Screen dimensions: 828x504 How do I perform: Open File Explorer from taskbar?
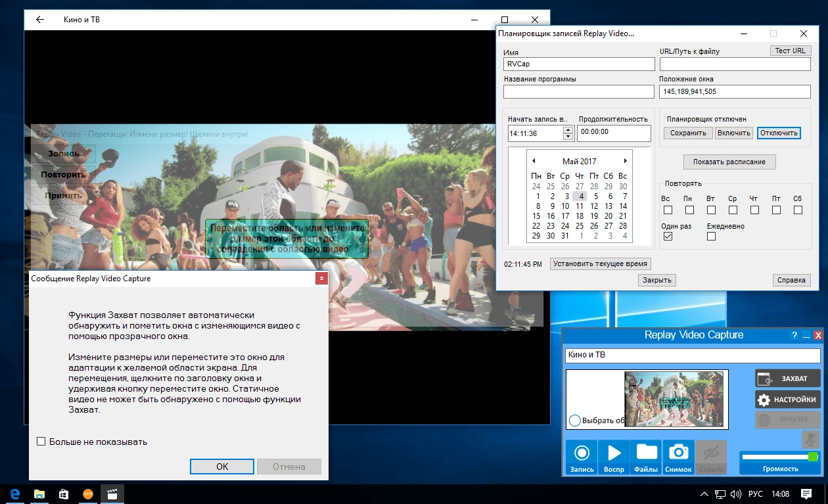click(x=39, y=493)
